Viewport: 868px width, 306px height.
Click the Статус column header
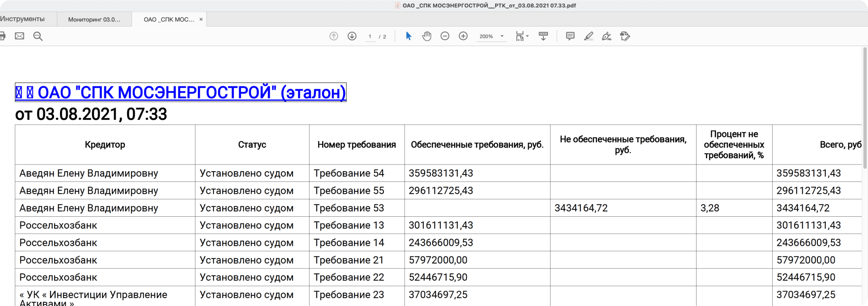[252, 144]
